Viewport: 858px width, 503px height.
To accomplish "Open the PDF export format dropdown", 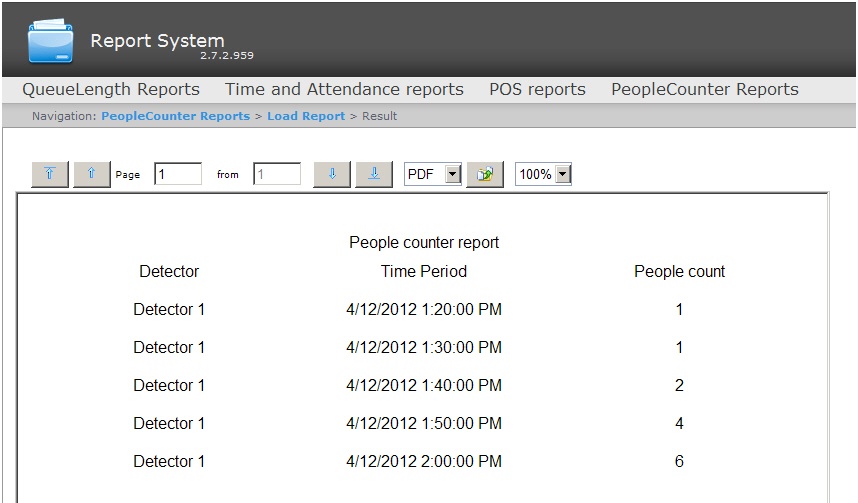I will point(452,174).
